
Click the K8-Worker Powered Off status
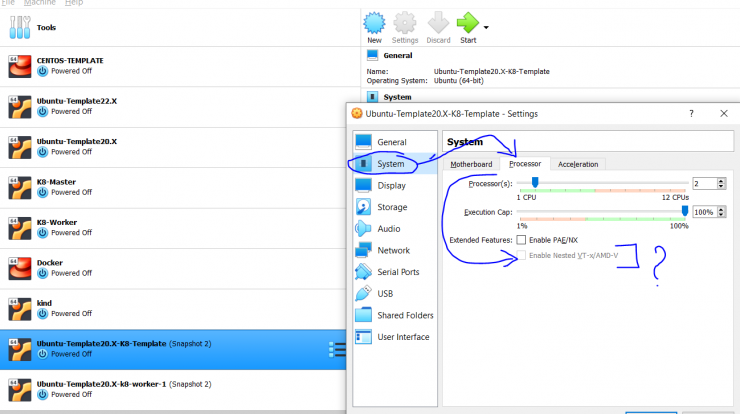pyautogui.click(x=72, y=233)
